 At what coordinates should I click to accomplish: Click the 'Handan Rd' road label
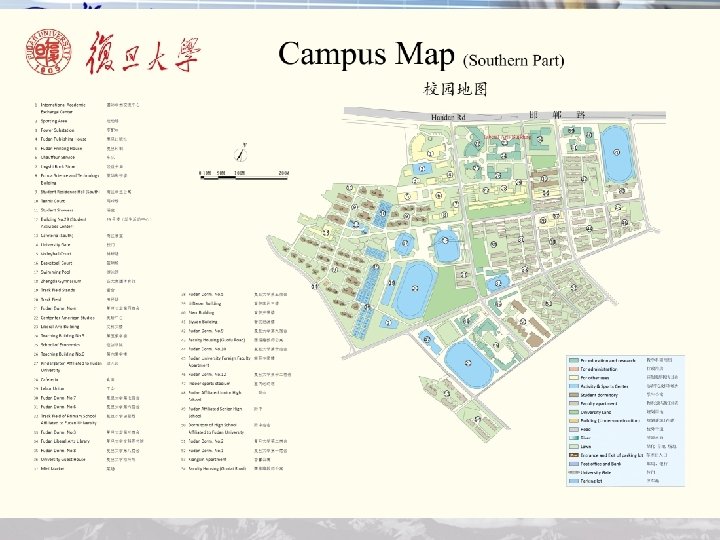click(x=448, y=118)
